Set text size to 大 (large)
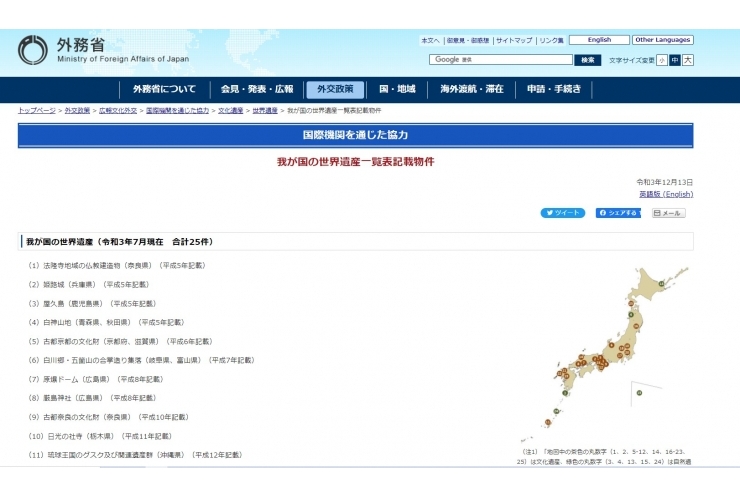The height and width of the screenshot is (498, 740). pyautogui.click(x=688, y=60)
